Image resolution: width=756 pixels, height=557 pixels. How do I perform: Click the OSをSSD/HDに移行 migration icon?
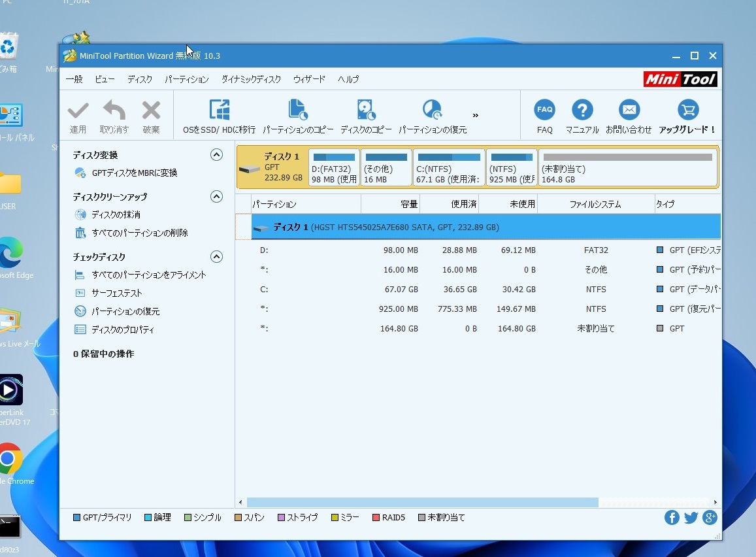coord(219,110)
